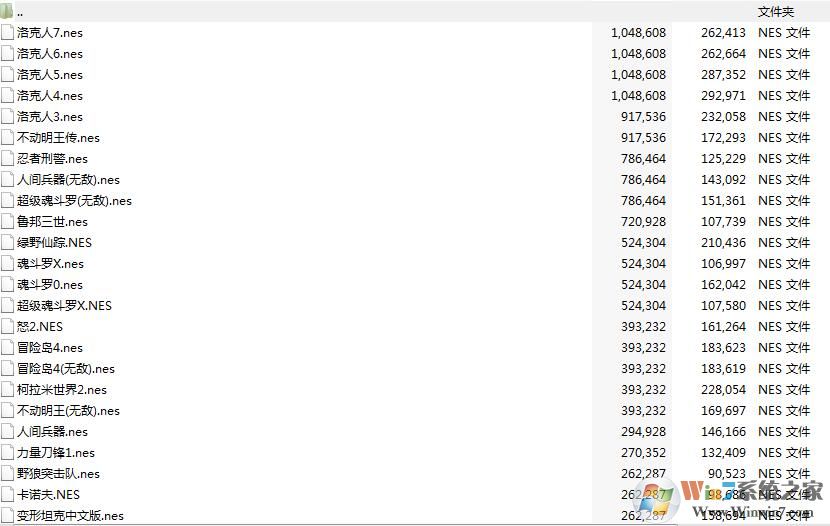
Task: Select the file name 洛克人4.nes
Action: (x=50, y=96)
